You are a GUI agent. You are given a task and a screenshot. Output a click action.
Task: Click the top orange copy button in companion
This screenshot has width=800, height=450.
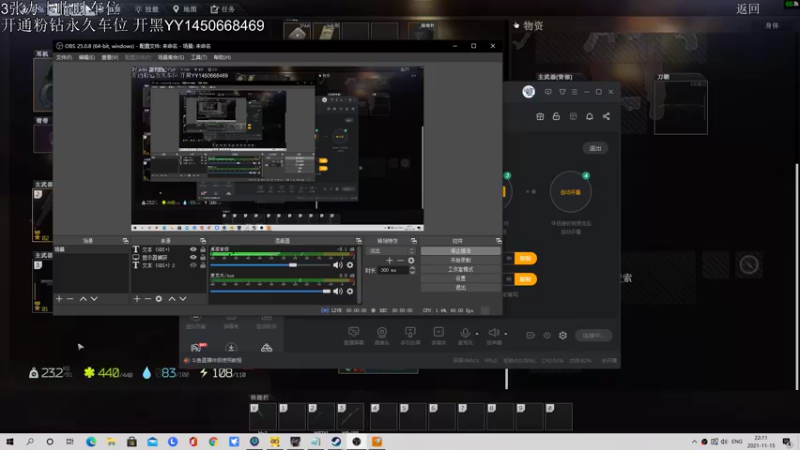(x=525, y=259)
